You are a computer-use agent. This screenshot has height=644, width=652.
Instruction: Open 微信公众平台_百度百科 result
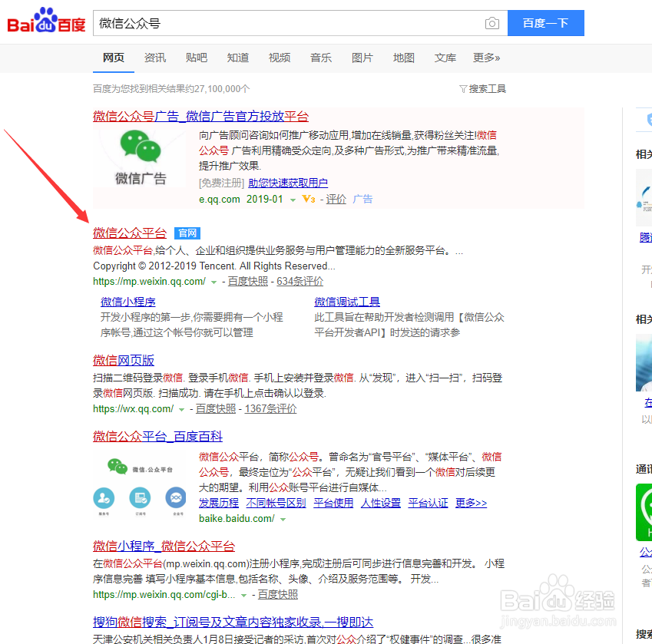pos(157,436)
